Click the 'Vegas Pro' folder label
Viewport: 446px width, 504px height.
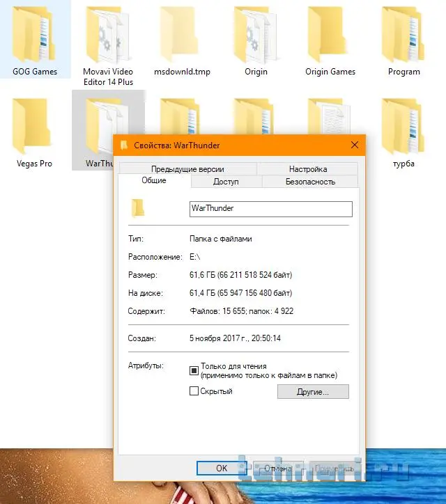tap(34, 164)
